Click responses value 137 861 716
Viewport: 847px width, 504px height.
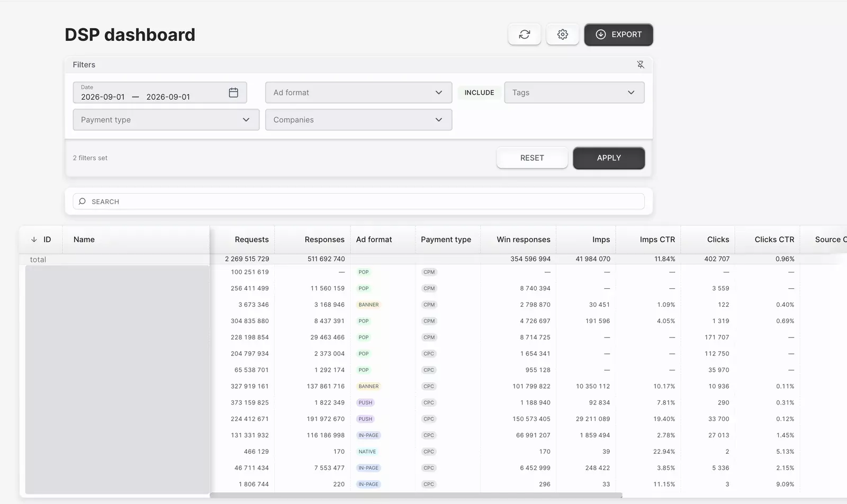pos(326,387)
